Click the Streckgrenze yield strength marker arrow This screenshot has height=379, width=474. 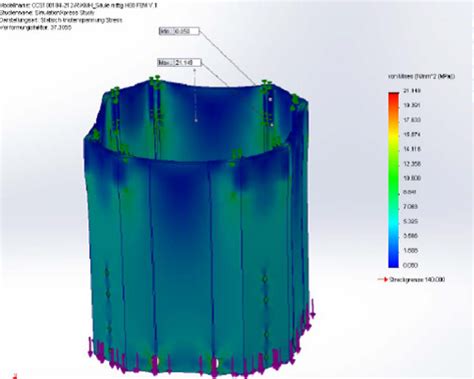pos(383,279)
